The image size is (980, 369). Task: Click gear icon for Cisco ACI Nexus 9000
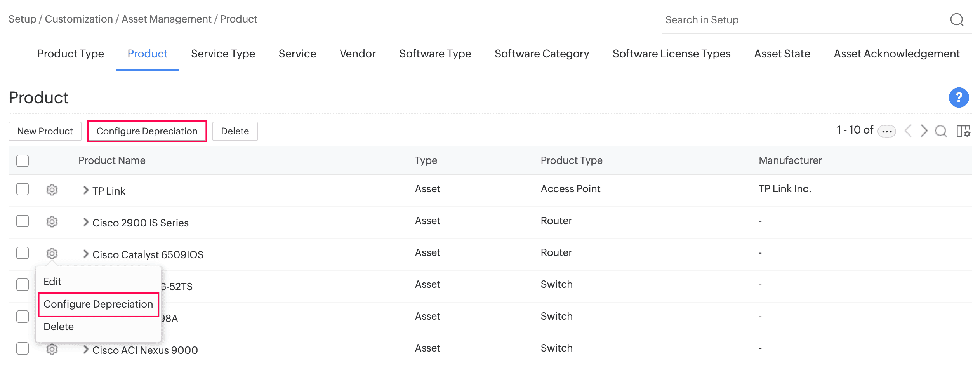pyautogui.click(x=52, y=349)
